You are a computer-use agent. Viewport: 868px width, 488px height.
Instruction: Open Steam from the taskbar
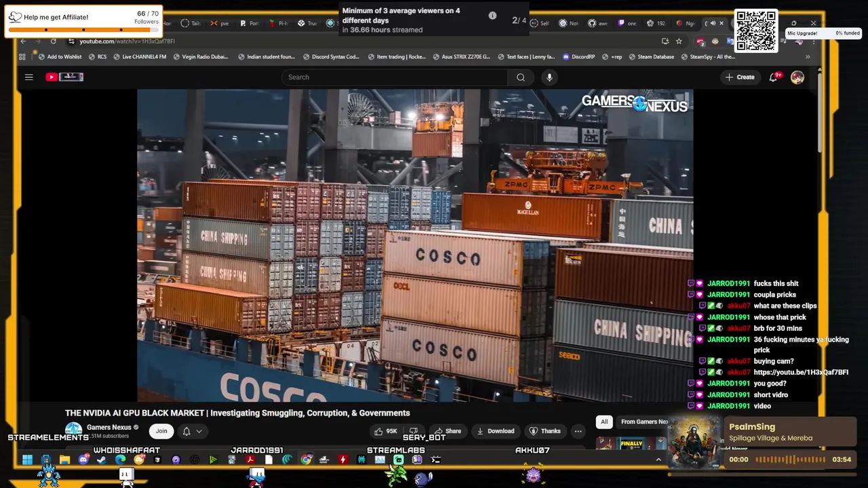coord(101,460)
